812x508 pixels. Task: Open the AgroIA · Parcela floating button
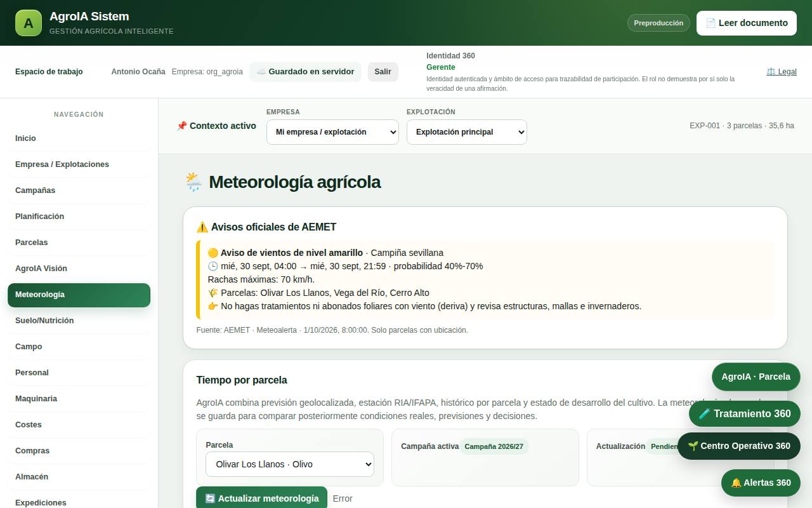pos(756,377)
